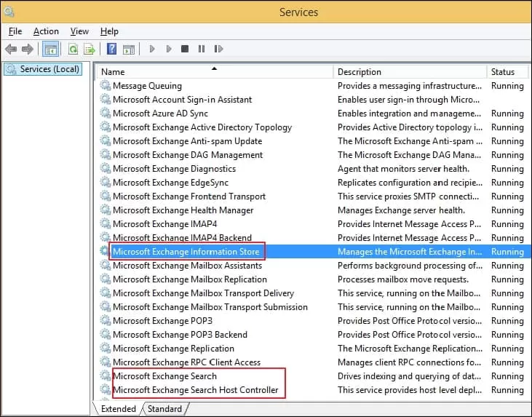Viewport: 532px width, 417px height.
Task: Sort by the Name column header
Action: (x=215, y=71)
